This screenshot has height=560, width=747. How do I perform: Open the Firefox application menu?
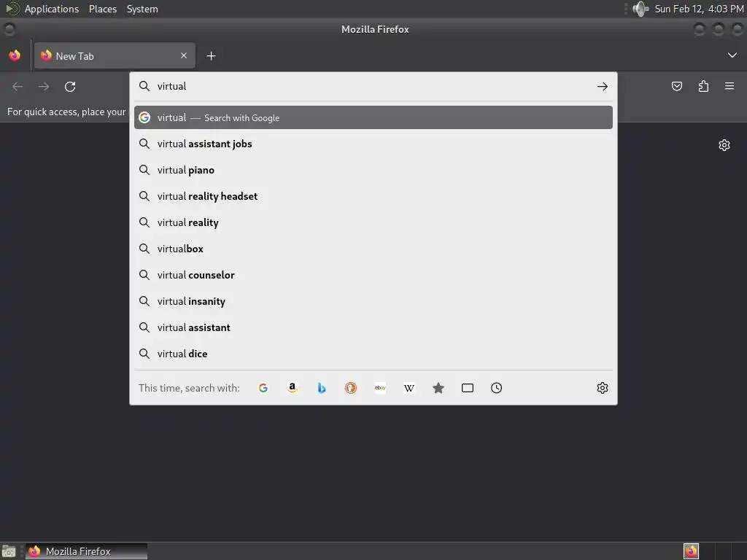(729, 86)
